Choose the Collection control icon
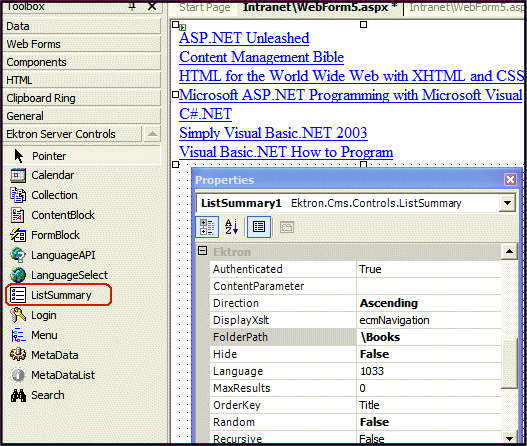This screenshot has height=446, width=527. click(18, 195)
